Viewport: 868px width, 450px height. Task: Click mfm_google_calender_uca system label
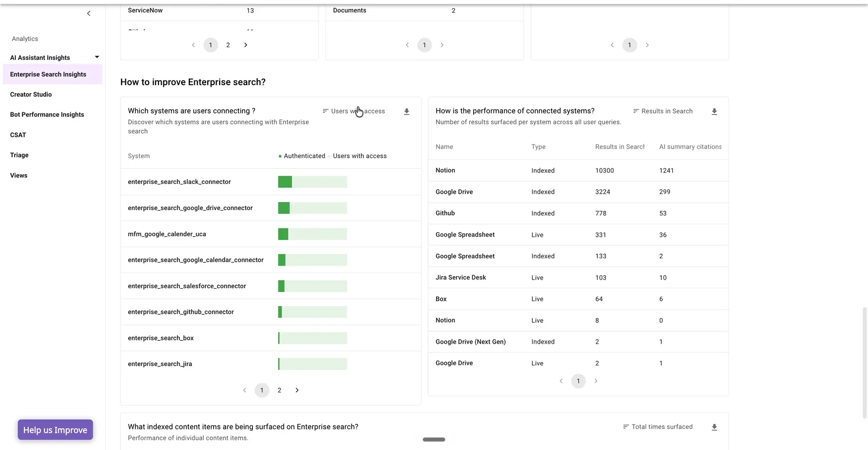pyautogui.click(x=167, y=234)
